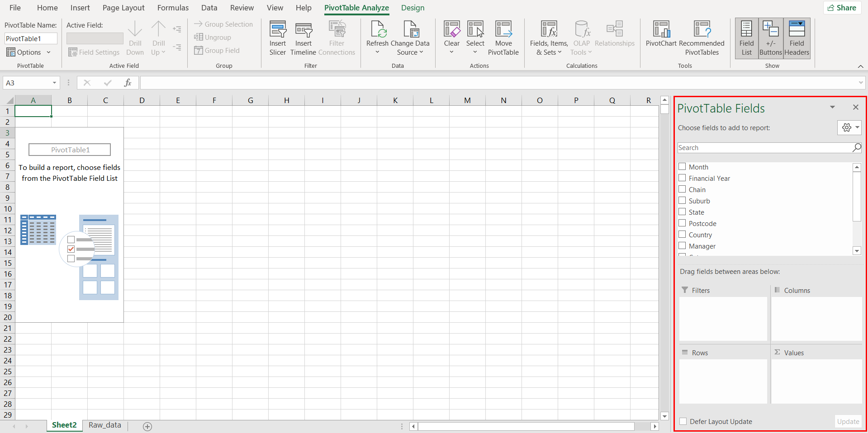Open PivotTable Options dropdown

(28, 52)
